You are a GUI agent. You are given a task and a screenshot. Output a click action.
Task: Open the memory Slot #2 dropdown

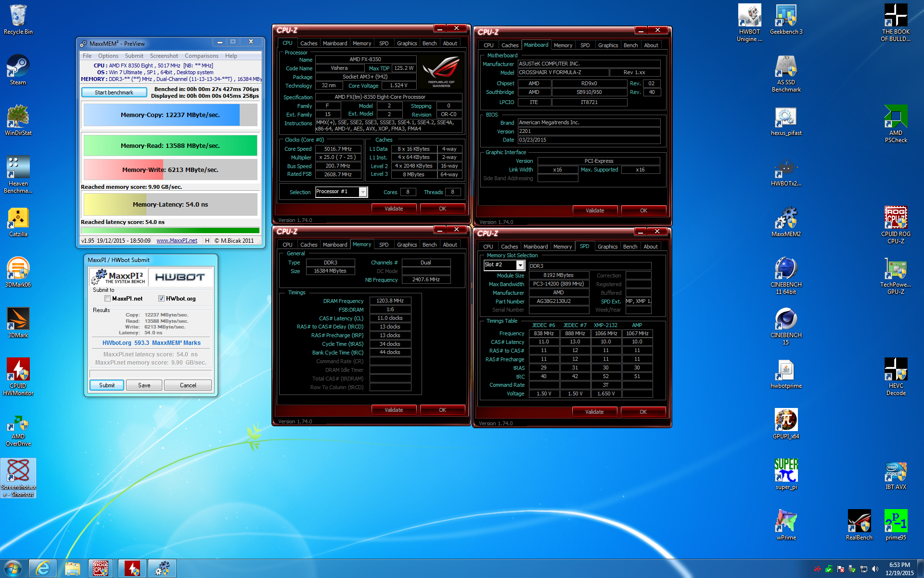520,265
